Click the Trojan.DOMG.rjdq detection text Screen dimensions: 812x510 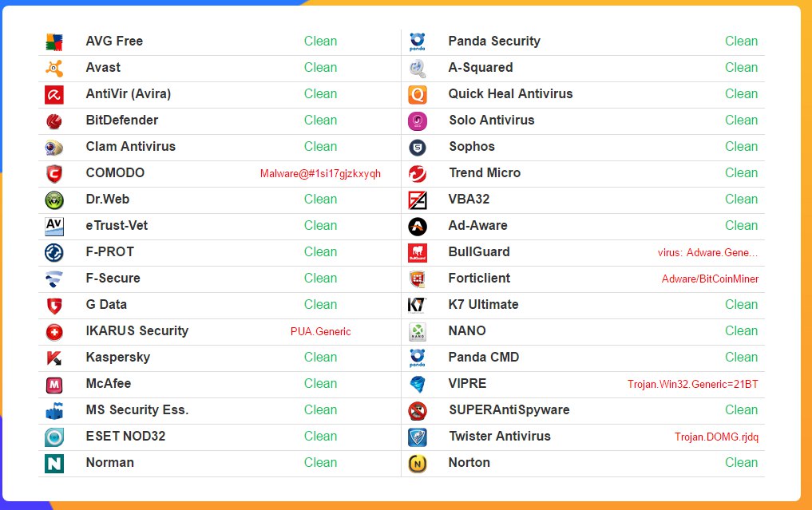tap(716, 437)
